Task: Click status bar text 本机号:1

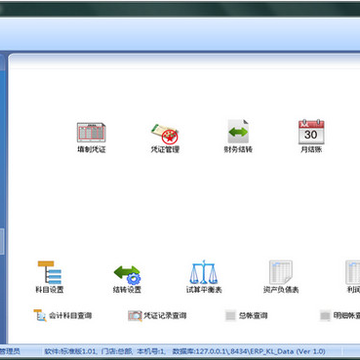Action: [152, 351]
